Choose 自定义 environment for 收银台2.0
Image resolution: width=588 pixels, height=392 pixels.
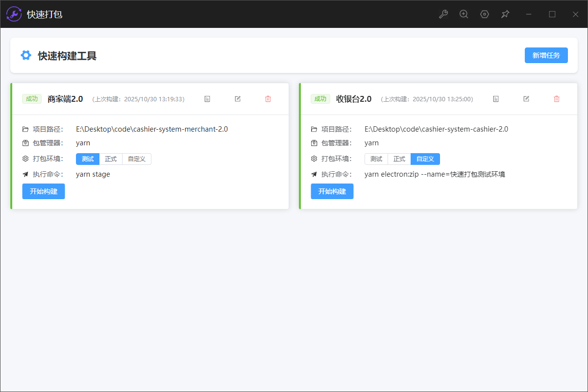click(425, 159)
